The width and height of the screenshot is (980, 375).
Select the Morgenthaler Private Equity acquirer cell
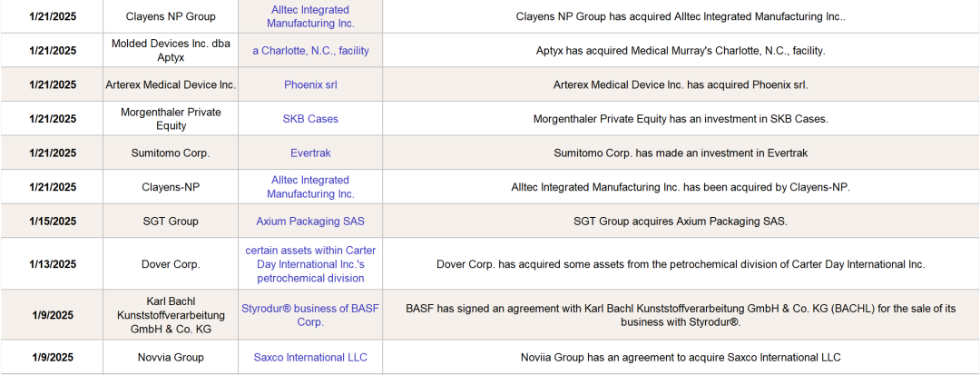171,119
